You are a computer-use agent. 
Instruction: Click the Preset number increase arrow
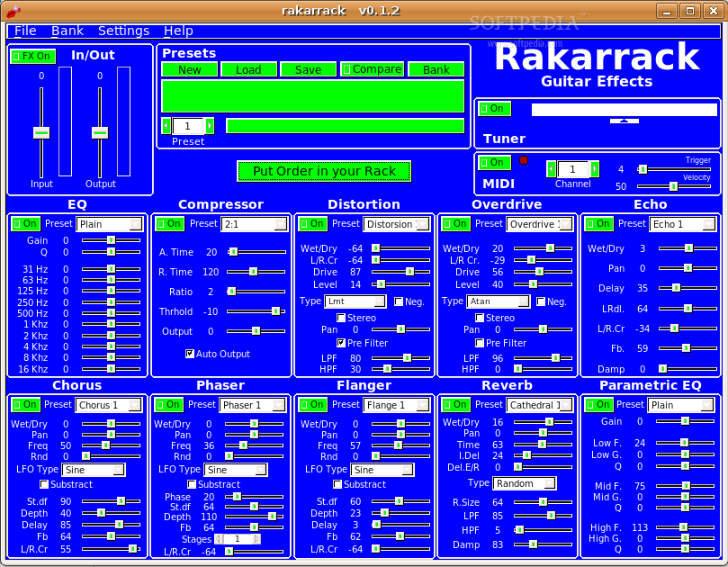point(210,126)
